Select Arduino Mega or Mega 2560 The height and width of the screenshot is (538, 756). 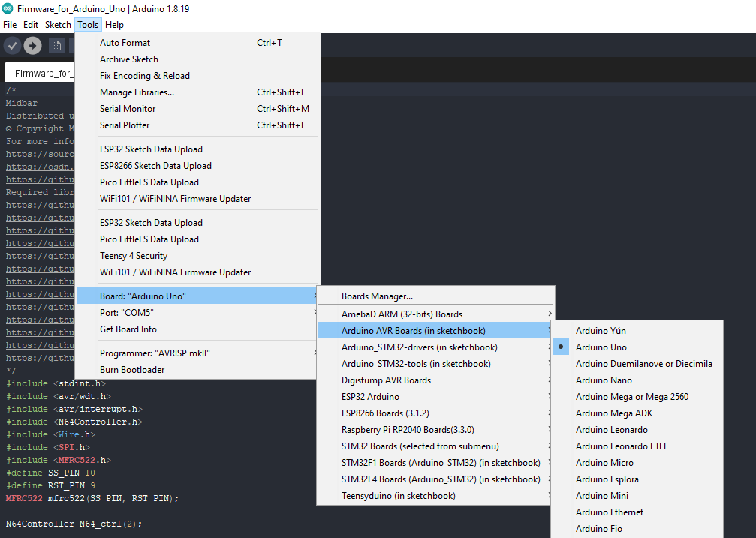point(637,397)
